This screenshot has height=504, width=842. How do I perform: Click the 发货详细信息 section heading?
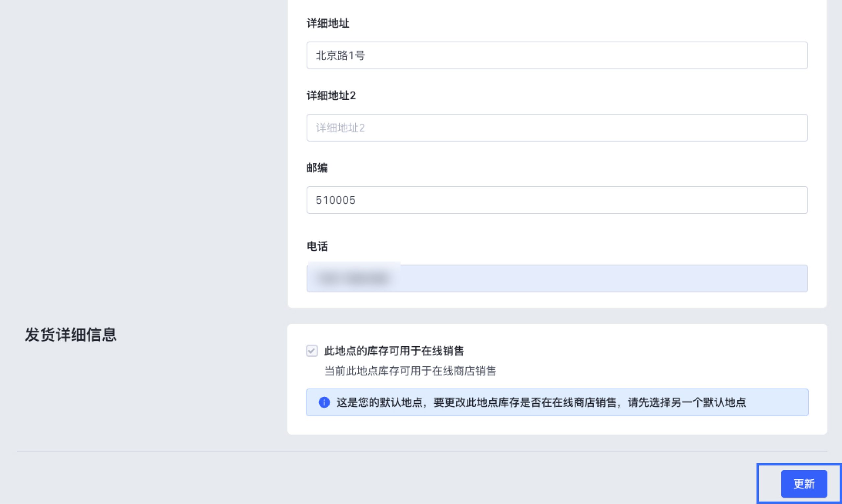pyautogui.click(x=71, y=335)
